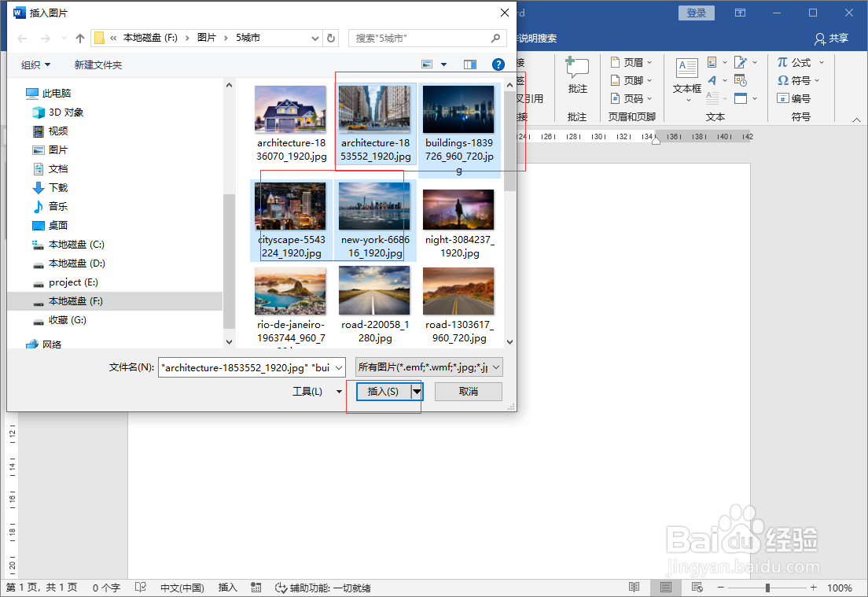Click the 文本框 text box button
The width and height of the screenshot is (868, 597).
[687, 80]
